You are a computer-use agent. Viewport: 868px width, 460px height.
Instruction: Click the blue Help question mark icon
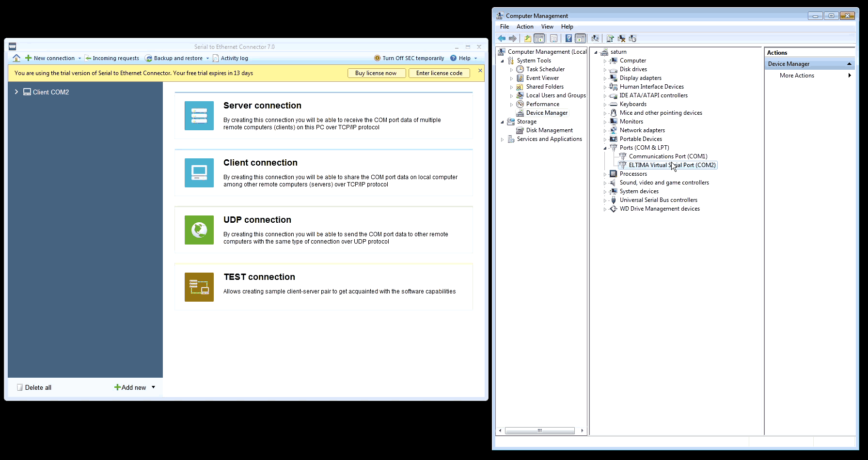tap(568, 39)
